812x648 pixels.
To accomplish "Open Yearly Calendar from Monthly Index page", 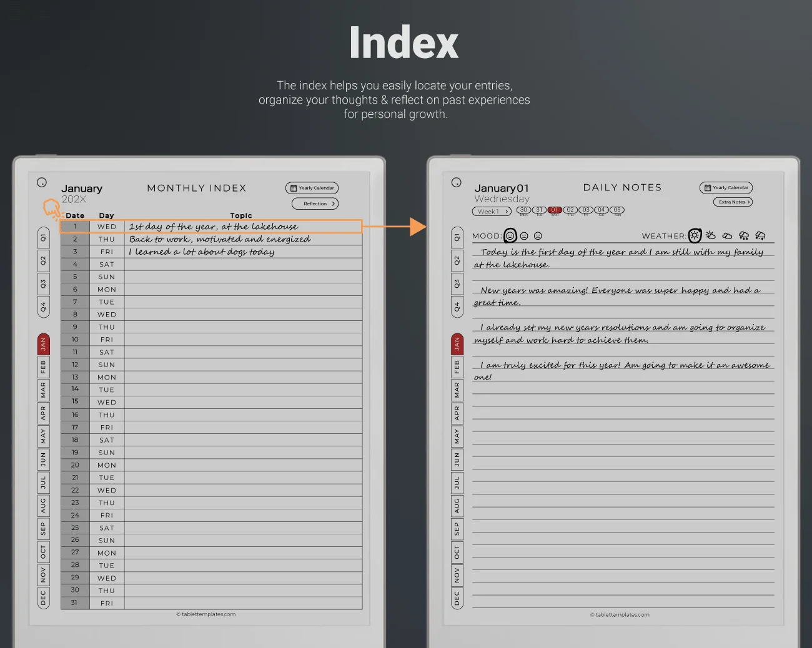I will coord(312,188).
